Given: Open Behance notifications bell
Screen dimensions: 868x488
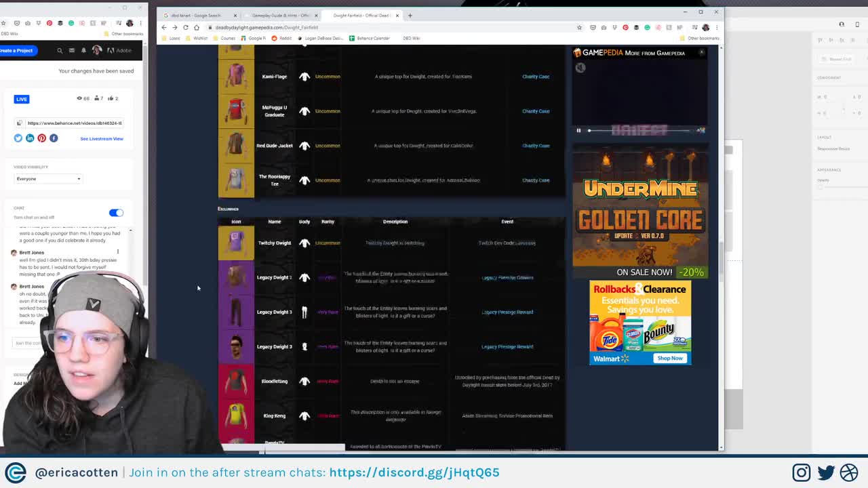Looking at the screenshot, I should pyautogui.click(x=83, y=50).
